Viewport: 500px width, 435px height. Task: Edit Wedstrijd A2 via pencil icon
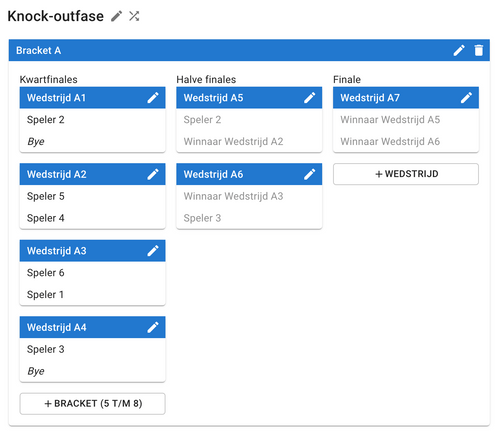pos(153,174)
